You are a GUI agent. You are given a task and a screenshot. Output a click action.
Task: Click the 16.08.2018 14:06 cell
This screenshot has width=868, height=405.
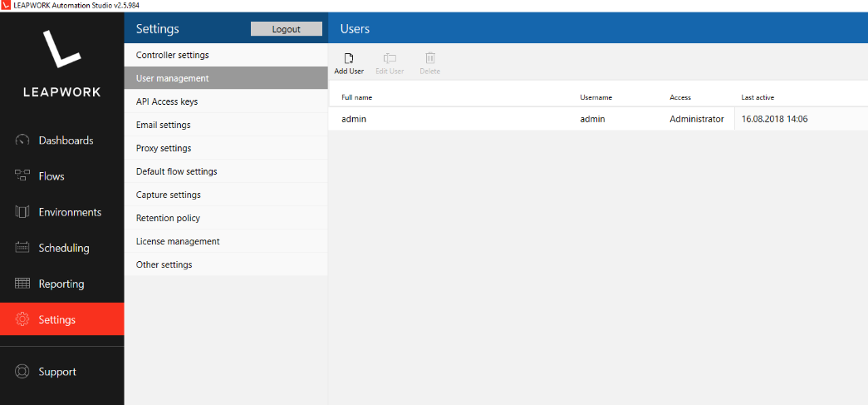point(774,119)
